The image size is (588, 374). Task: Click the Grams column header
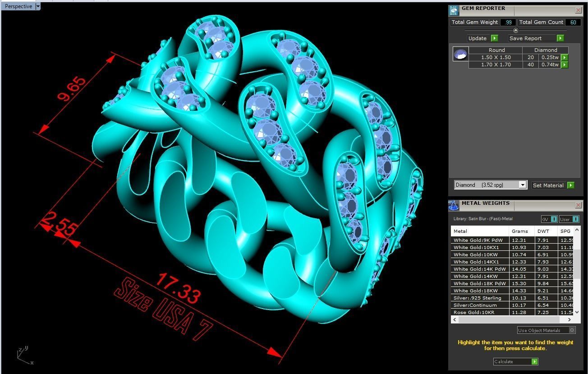[x=522, y=231]
